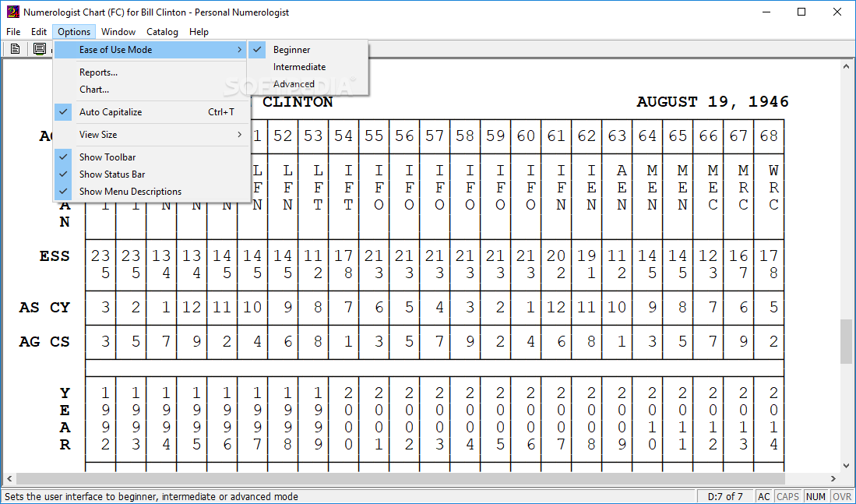
Task: Click the Personal Numerologist title bar icon
Action: [x=12, y=12]
